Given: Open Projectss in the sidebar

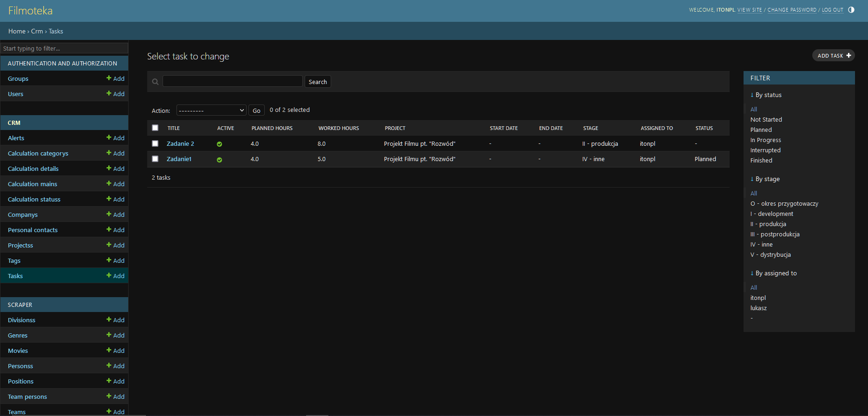Looking at the screenshot, I should [20, 245].
